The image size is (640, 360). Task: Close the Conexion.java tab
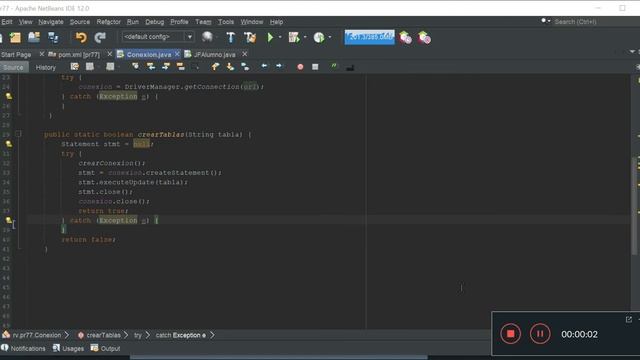point(177,54)
